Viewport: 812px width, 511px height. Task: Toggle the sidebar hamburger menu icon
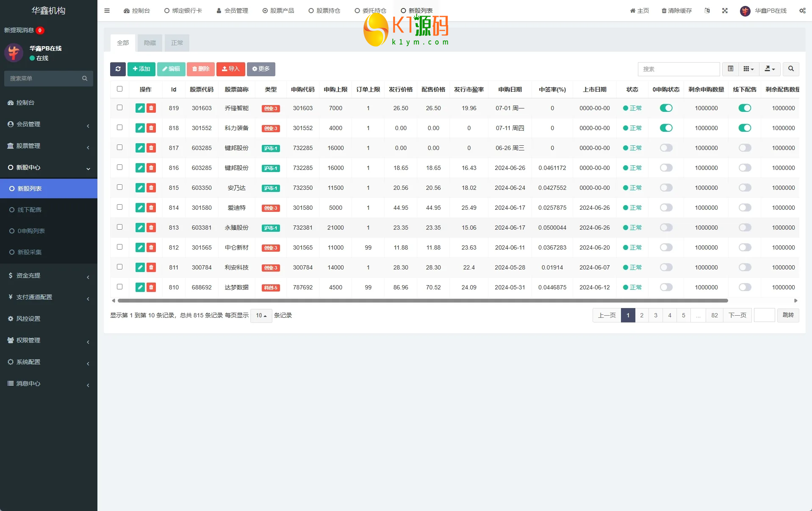click(107, 11)
